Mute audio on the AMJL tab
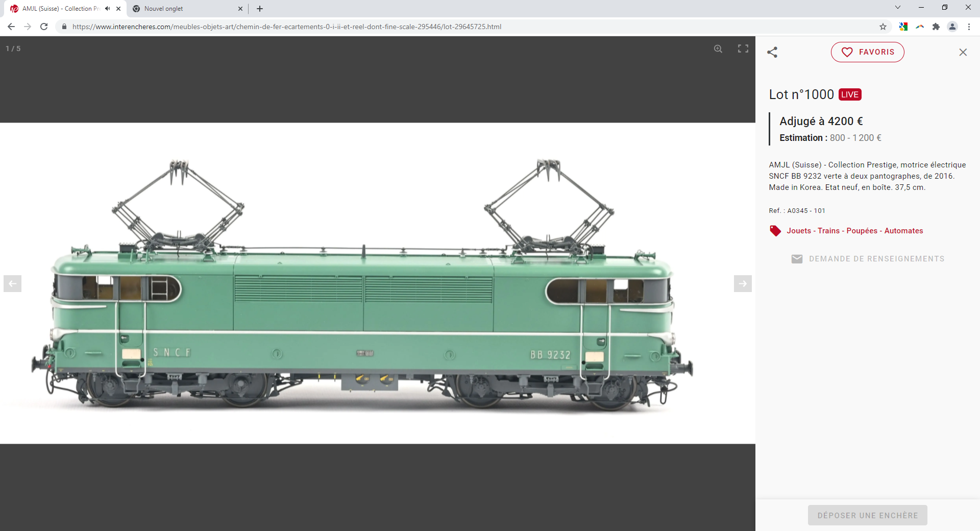Screen dimensions: 980x531 tap(107, 9)
